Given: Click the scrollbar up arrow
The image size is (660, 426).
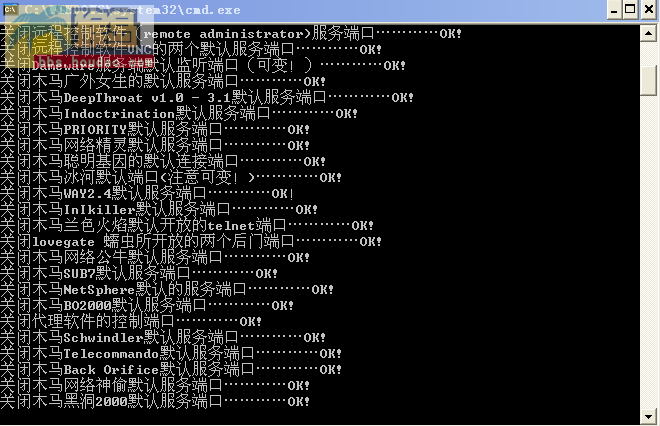Looking at the screenshot, I should coord(648,34).
